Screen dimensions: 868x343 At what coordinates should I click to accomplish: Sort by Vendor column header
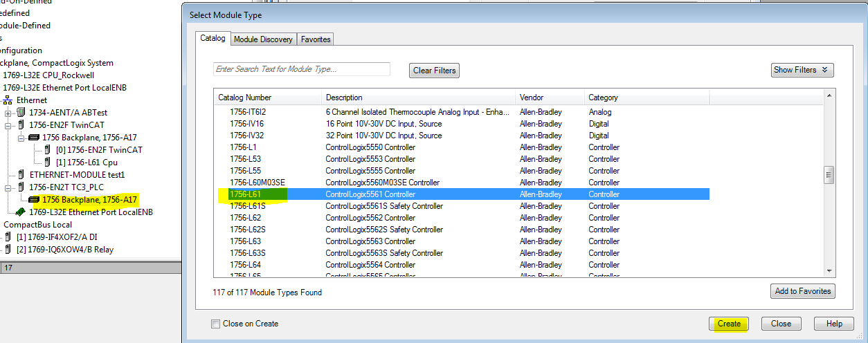click(x=550, y=98)
